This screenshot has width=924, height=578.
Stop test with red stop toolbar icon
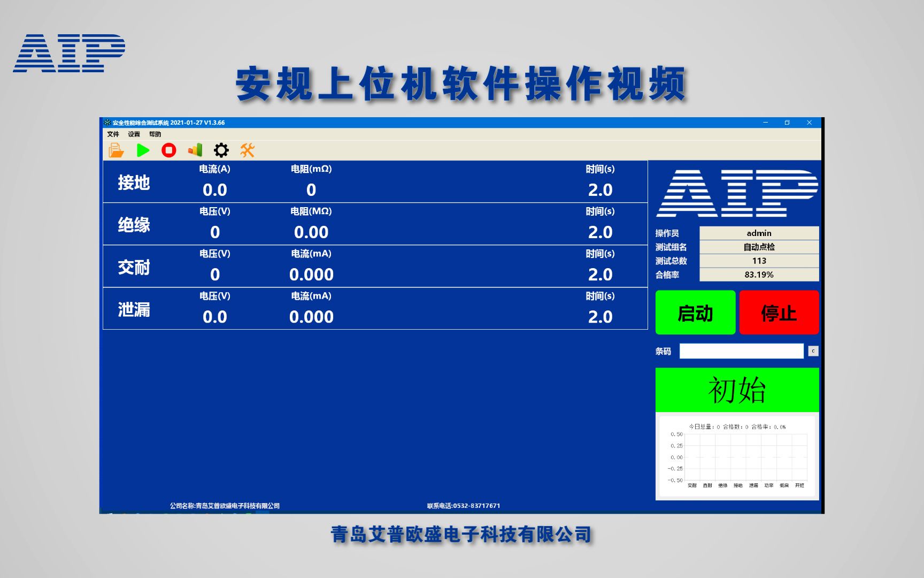(169, 150)
